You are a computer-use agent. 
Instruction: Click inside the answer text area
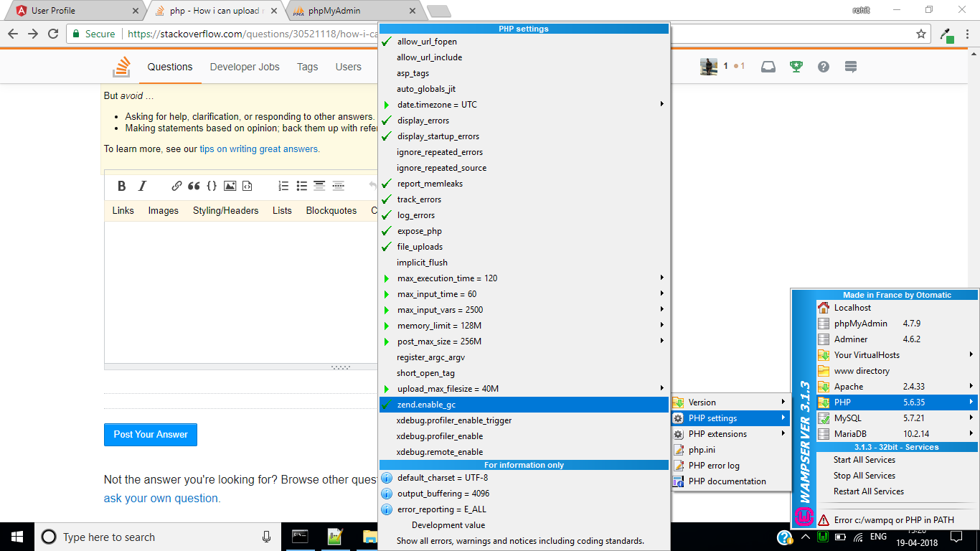pos(241,293)
